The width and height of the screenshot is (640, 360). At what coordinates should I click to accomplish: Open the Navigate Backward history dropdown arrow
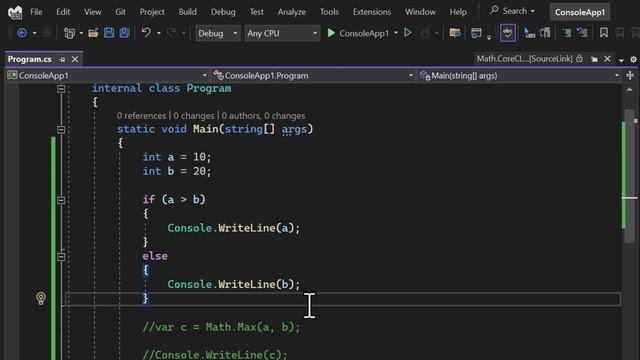[34, 33]
